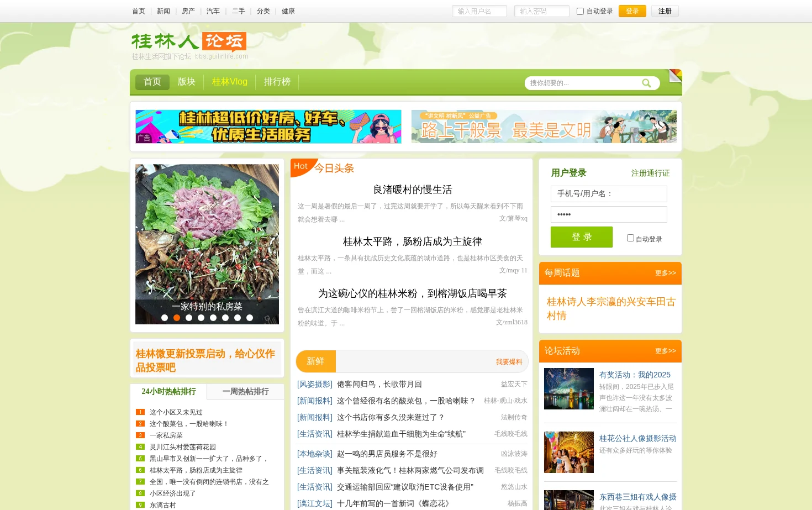Open post 这个书店你有多久没来逛过了？
The height and width of the screenshot is (510, 812).
tap(391, 417)
